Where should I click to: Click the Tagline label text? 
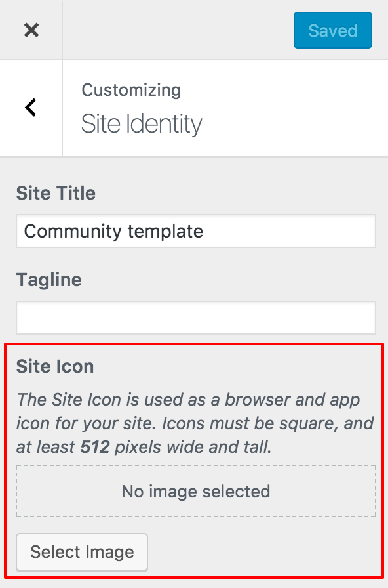tap(49, 280)
